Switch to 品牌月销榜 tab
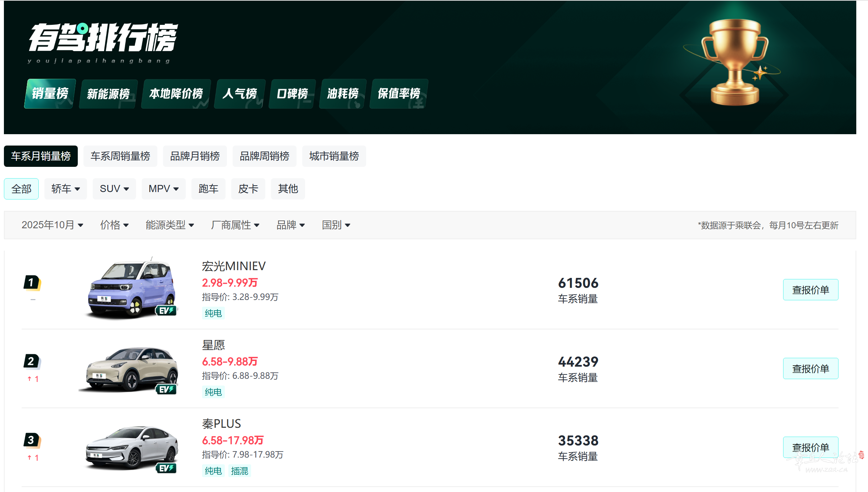Screen dimensions: 868x492 point(195,156)
